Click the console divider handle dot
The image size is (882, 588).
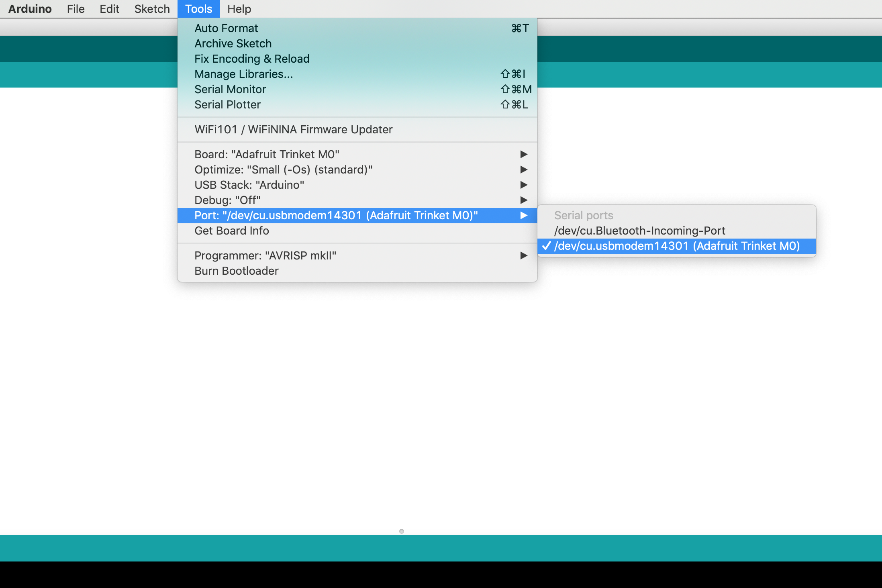click(x=401, y=531)
